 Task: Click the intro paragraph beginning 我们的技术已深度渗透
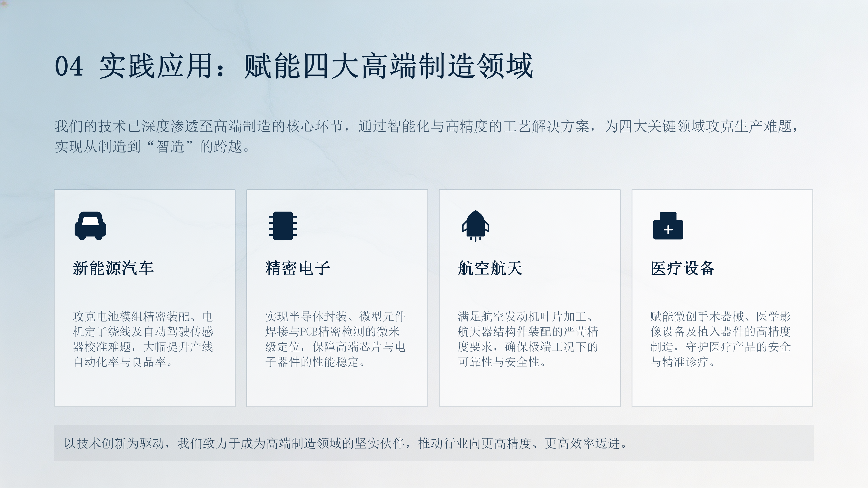427,136
